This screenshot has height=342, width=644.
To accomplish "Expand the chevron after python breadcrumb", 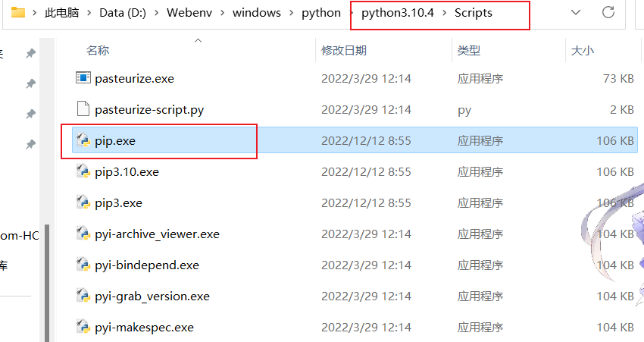I will pyautogui.click(x=351, y=14).
